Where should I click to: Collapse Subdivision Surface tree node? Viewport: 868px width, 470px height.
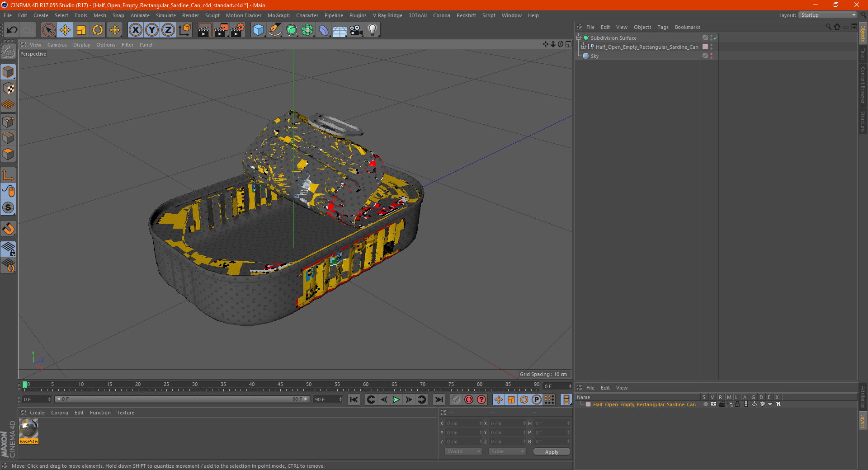pyautogui.click(x=578, y=38)
